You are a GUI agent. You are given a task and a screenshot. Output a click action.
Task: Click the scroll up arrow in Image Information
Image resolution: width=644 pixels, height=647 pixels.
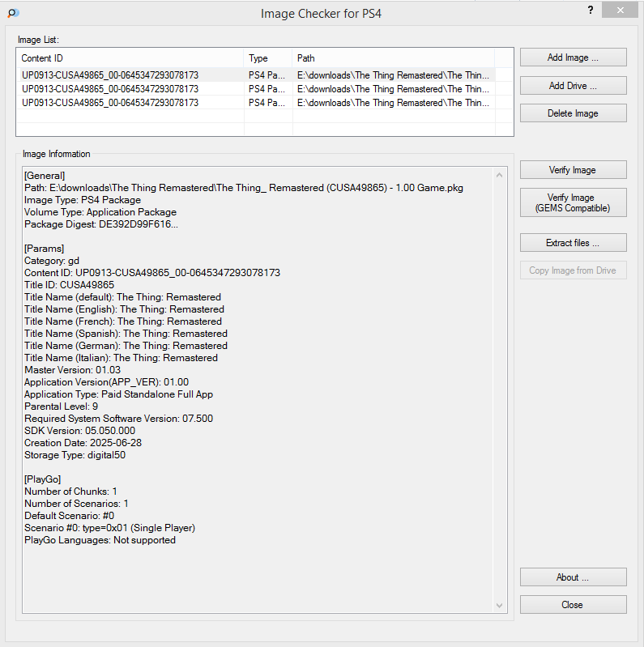499,175
